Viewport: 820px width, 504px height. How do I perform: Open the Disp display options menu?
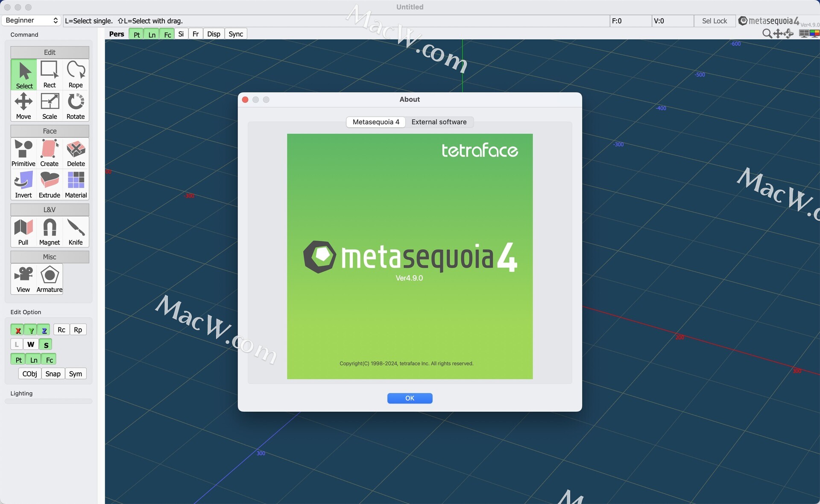[x=214, y=34]
